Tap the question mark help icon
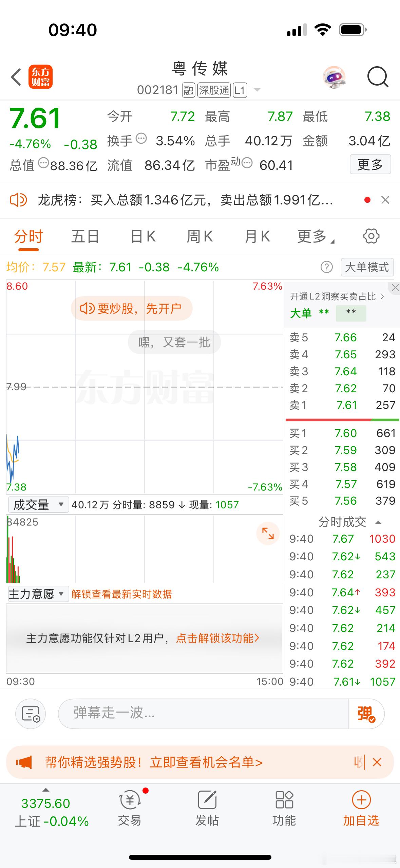The height and width of the screenshot is (868, 400). (x=327, y=267)
